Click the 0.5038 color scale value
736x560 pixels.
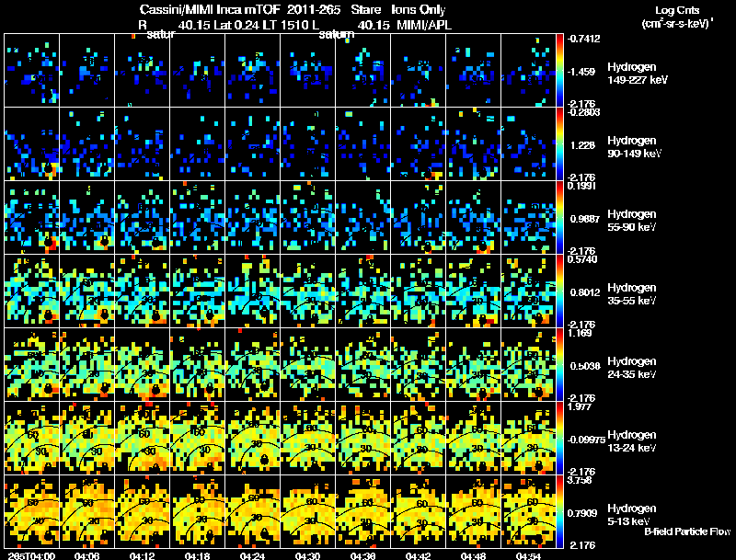click(585, 366)
